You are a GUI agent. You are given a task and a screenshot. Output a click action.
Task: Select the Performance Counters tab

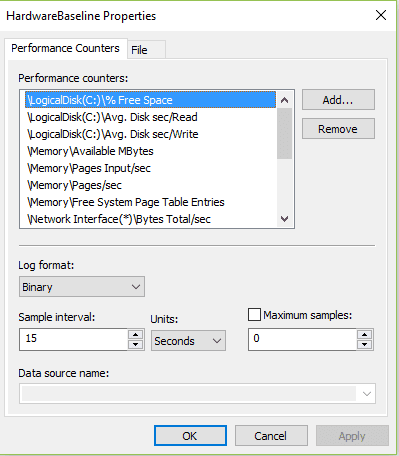(65, 49)
